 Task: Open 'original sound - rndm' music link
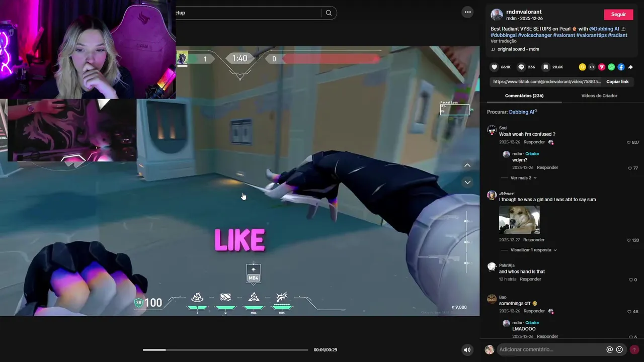pos(518,49)
